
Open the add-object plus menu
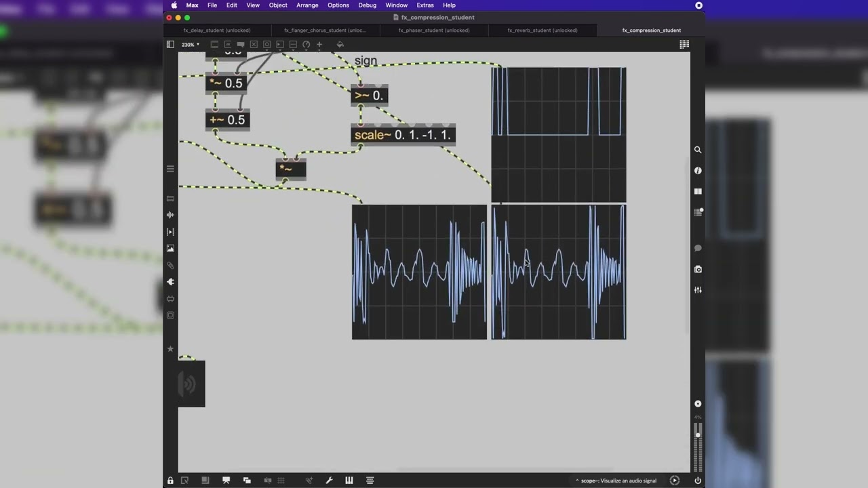tap(319, 45)
